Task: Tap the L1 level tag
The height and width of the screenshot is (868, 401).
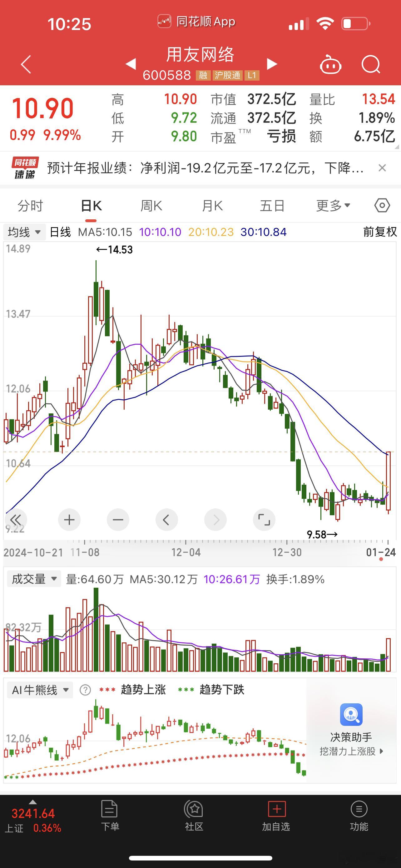Action: point(252,75)
